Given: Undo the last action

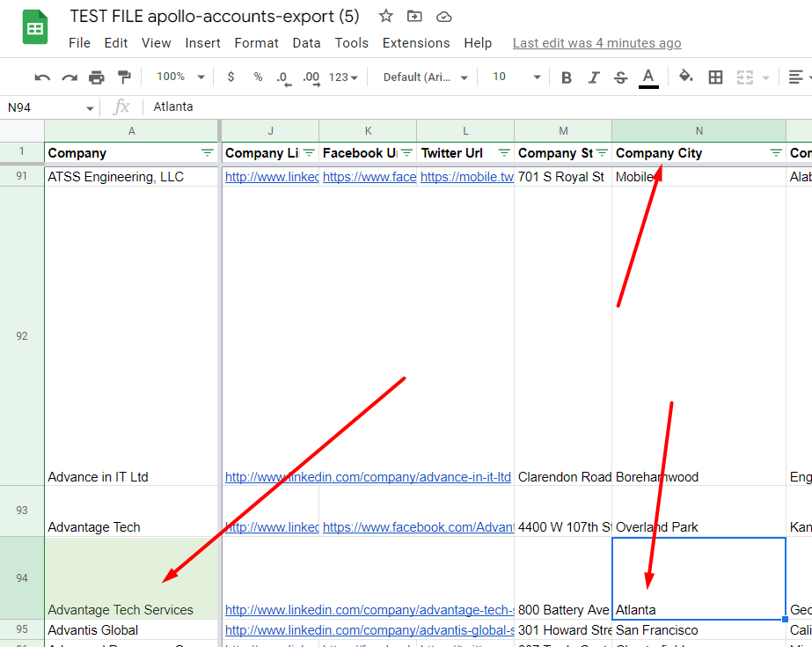Looking at the screenshot, I should tap(41, 77).
